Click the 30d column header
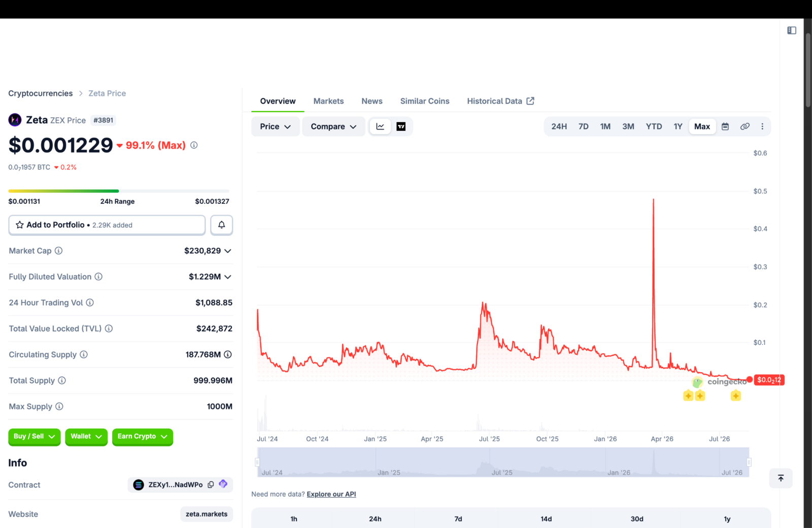Screen dimensions: 812x528 (x=637, y=519)
